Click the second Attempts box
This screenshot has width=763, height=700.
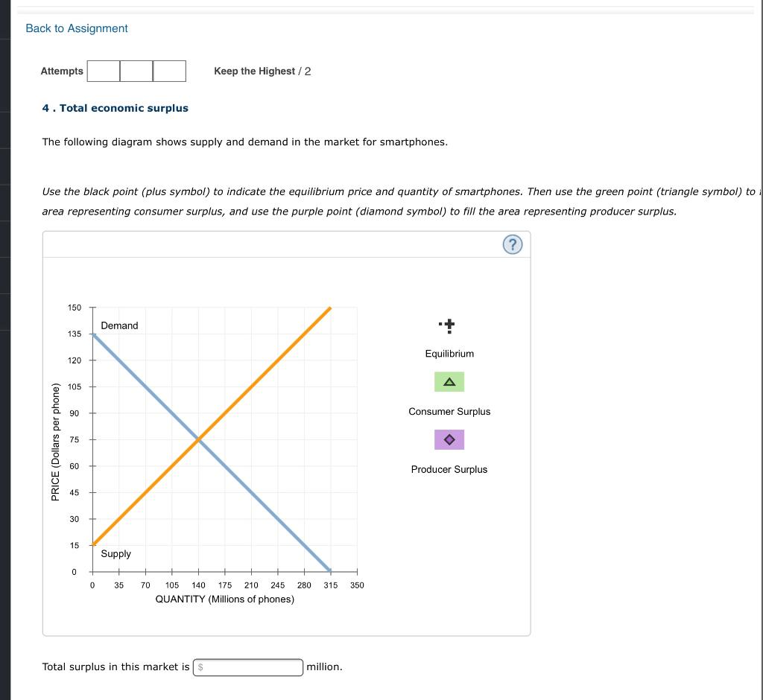136,71
